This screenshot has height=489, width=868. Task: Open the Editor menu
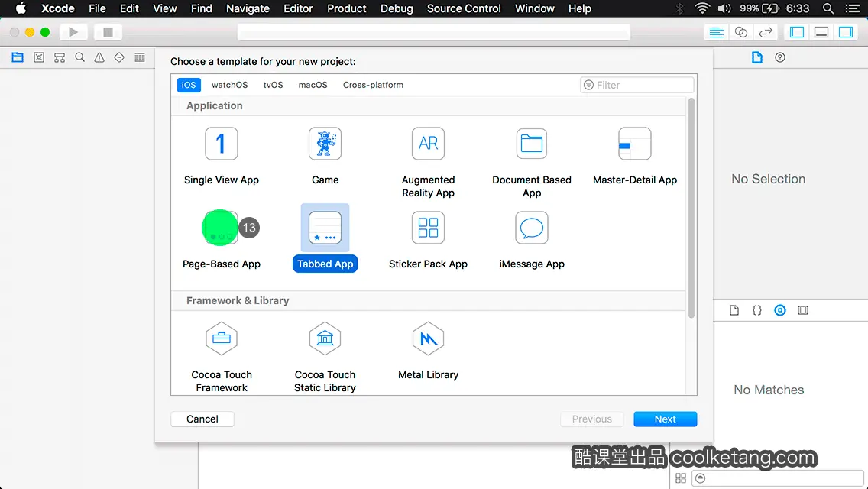coord(298,8)
